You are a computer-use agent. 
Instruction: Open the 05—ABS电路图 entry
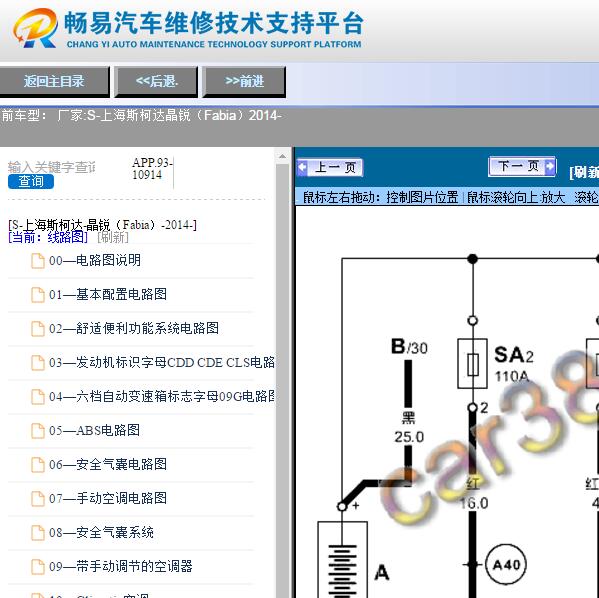[94, 430]
